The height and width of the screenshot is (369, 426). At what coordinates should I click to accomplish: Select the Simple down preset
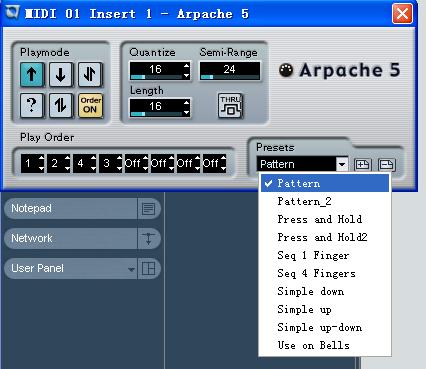(325, 291)
